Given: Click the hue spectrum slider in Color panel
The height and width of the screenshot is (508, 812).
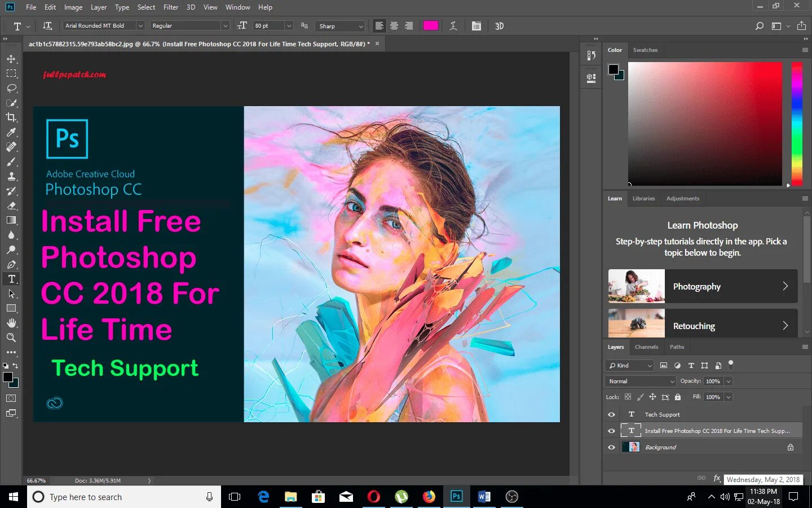Looking at the screenshot, I should point(797,124).
